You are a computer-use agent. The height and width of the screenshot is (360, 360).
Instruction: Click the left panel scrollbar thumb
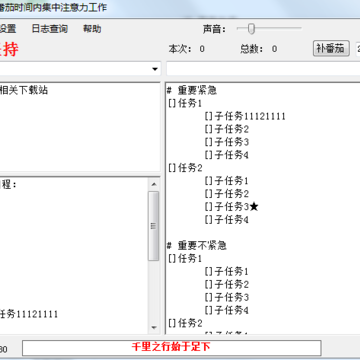(x=154, y=226)
